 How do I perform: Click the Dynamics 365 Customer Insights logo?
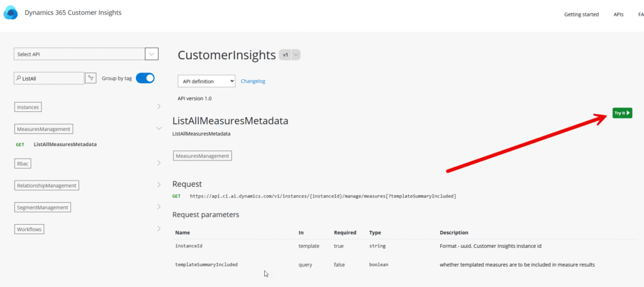pyautogui.click(x=11, y=13)
